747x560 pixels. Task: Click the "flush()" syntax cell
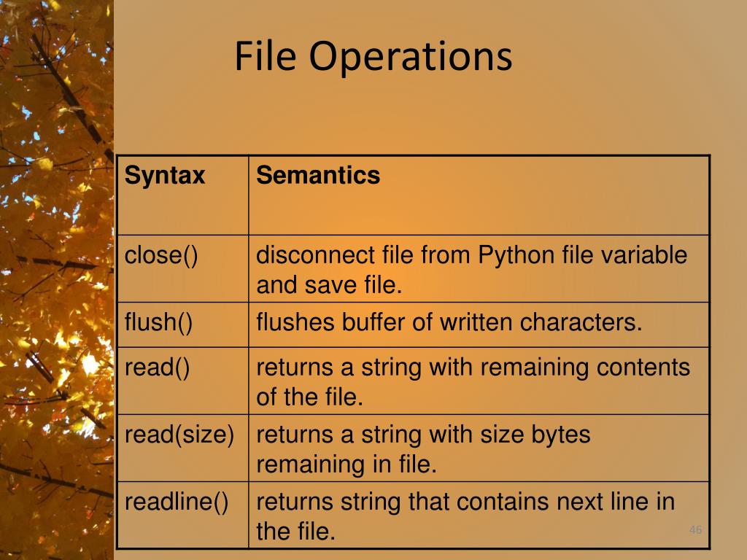pyautogui.click(x=182, y=324)
